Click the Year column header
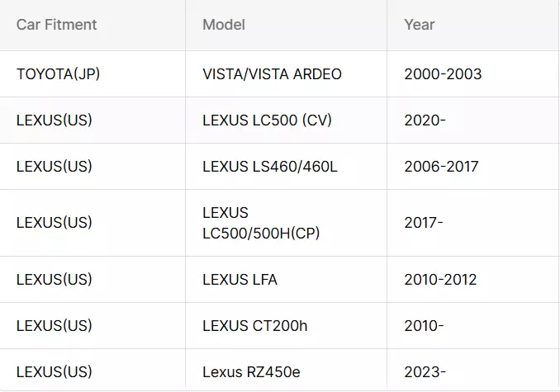 click(420, 25)
